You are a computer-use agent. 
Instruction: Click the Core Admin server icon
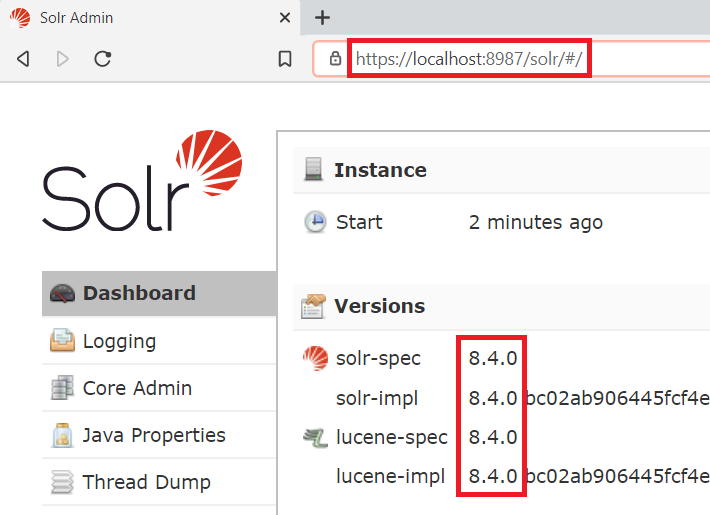click(x=62, y=388)
